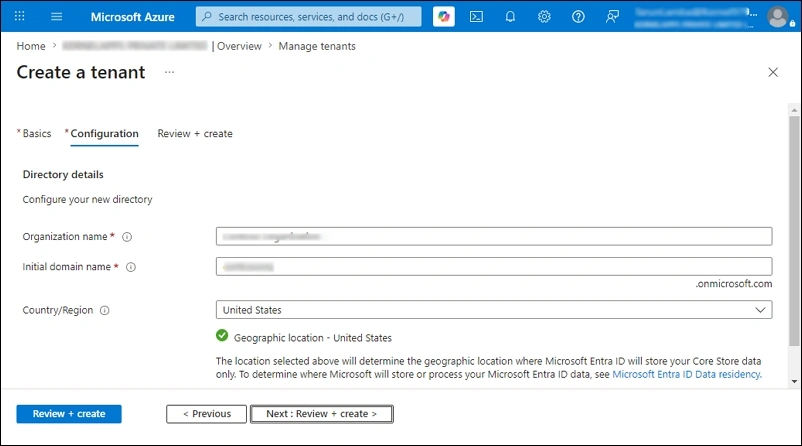Switch to the Review + create tab
This screenshot has width=802, height=446.
tap(195, 133)
